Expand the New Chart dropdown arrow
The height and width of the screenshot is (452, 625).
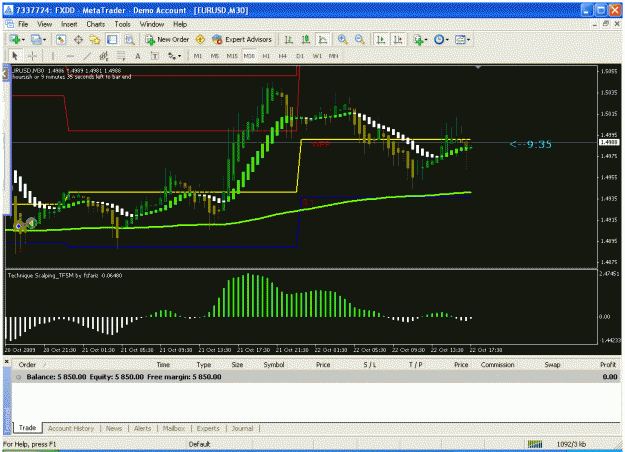click(23, 39)
